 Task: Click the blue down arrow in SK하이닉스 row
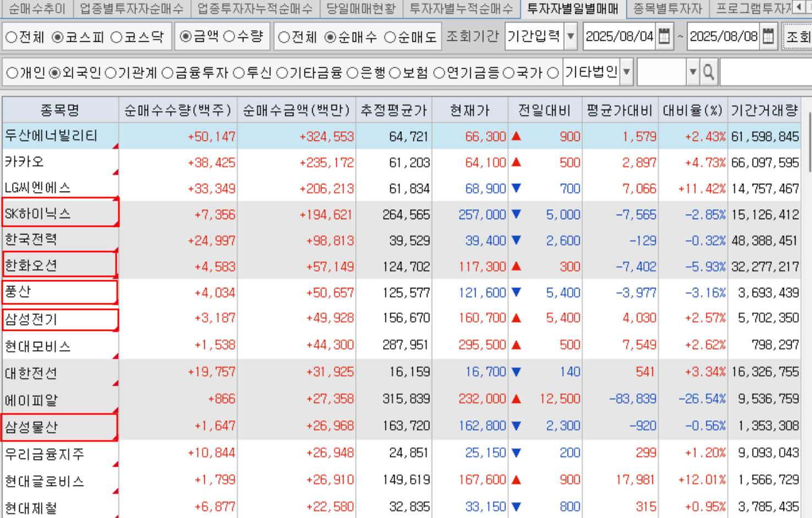coord(516,214)
